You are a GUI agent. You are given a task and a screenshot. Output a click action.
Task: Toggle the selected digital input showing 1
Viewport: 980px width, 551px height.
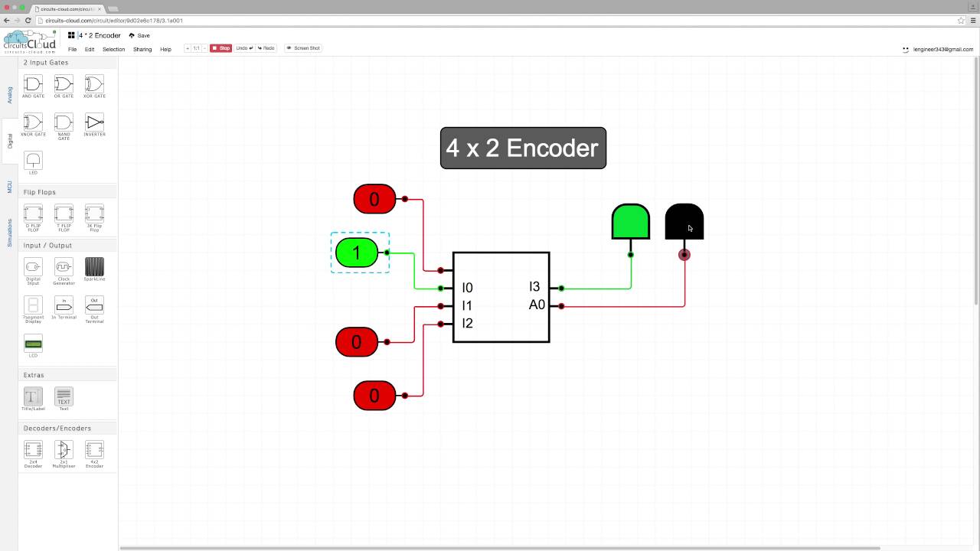(356, 253)
